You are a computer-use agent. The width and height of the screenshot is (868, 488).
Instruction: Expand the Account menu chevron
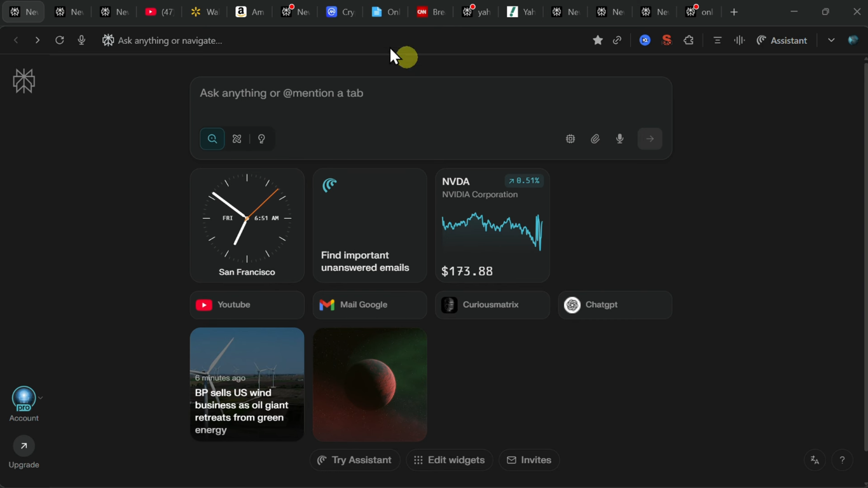[41, 398]
